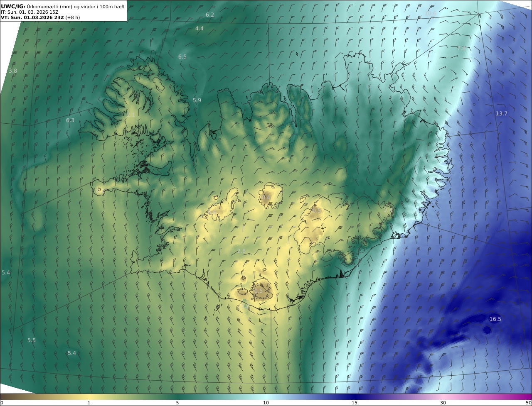
Task: Click the '6.2' precipitation value
Action: pyautogui.click(x=210, y=15)
